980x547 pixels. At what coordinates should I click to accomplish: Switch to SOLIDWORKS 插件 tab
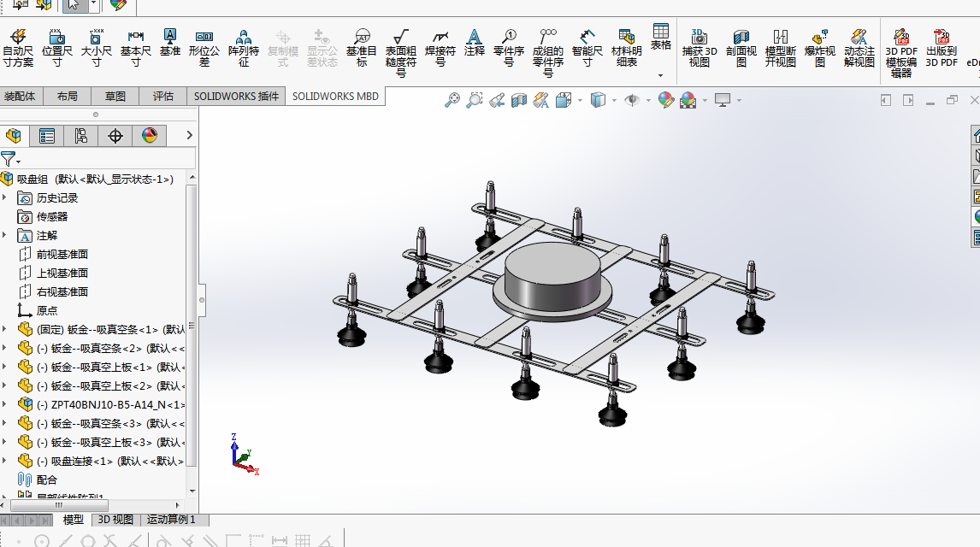pyautogui.click(x=236, y=97)
